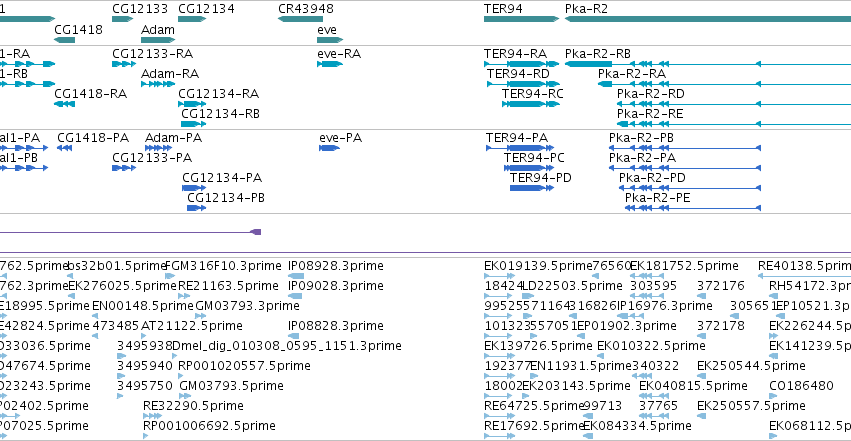Click the purple feature end block

tap(256, 232)
